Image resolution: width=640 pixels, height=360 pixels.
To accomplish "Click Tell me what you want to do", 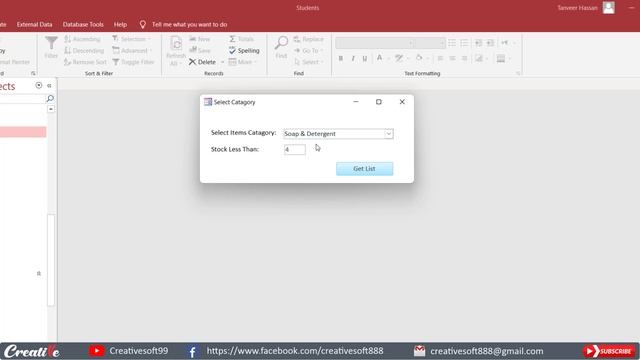I will [189, 24].
